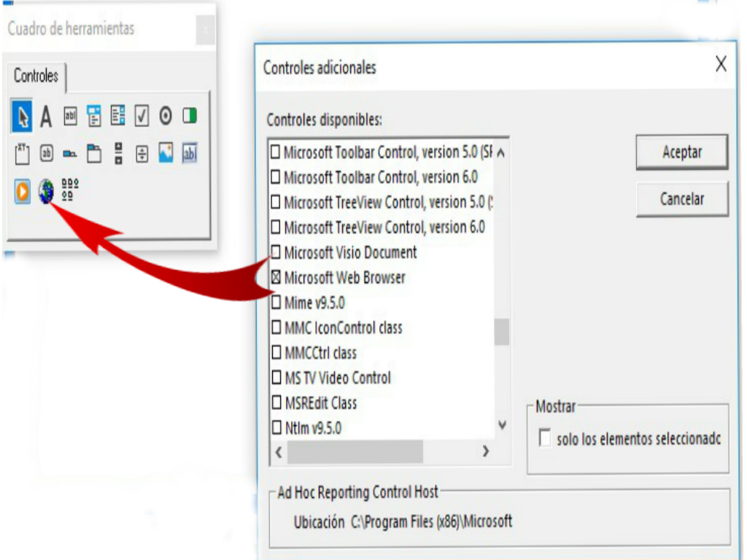Check Microsoft Visio Document box
This screenshot has width=747, height=560.
(276, 252)
